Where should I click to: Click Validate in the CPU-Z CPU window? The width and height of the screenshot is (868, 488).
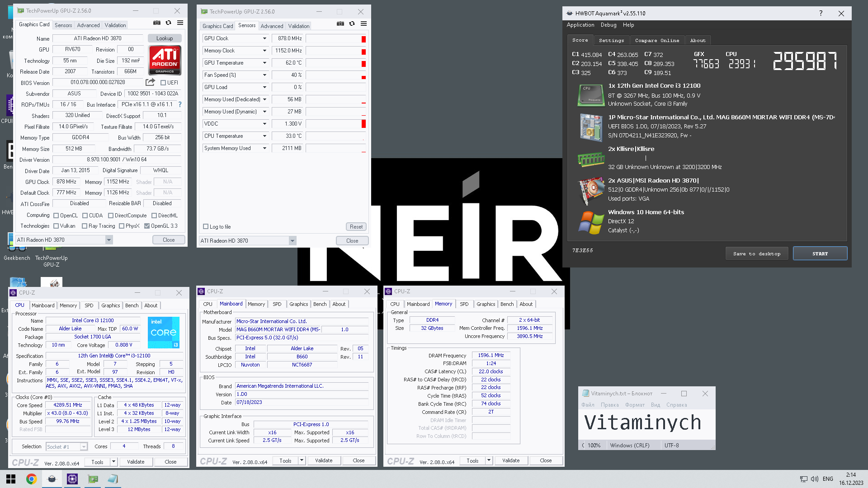pyautogui.click(x=136, y=462)
